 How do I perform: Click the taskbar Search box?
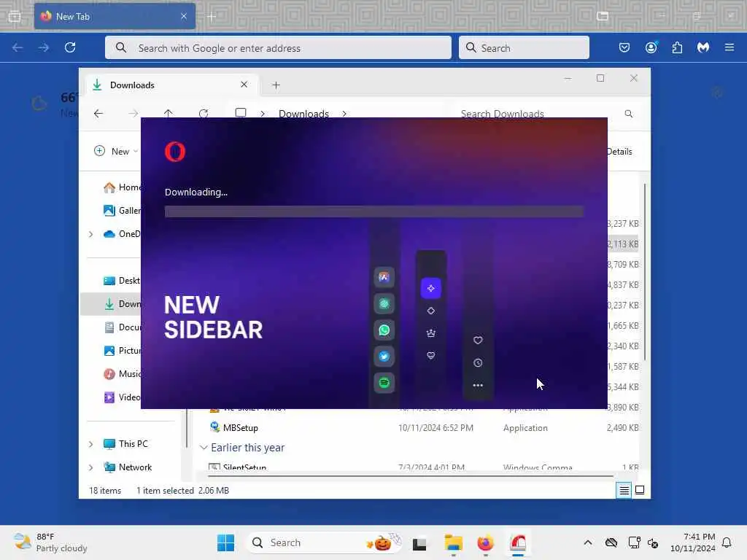(x=325, y=542)
